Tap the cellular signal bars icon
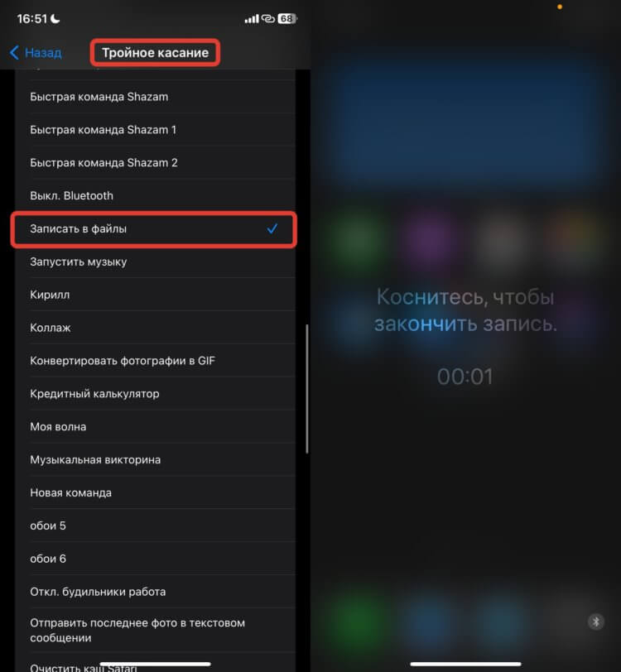The image size is (621, 672). pyautogui.click(x=252, y=19)
